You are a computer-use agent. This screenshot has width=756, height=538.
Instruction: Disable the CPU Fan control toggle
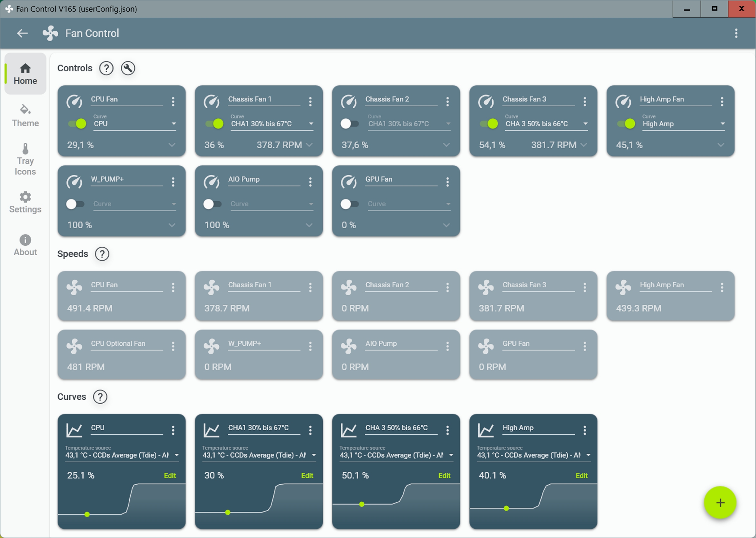pos(77,124)
